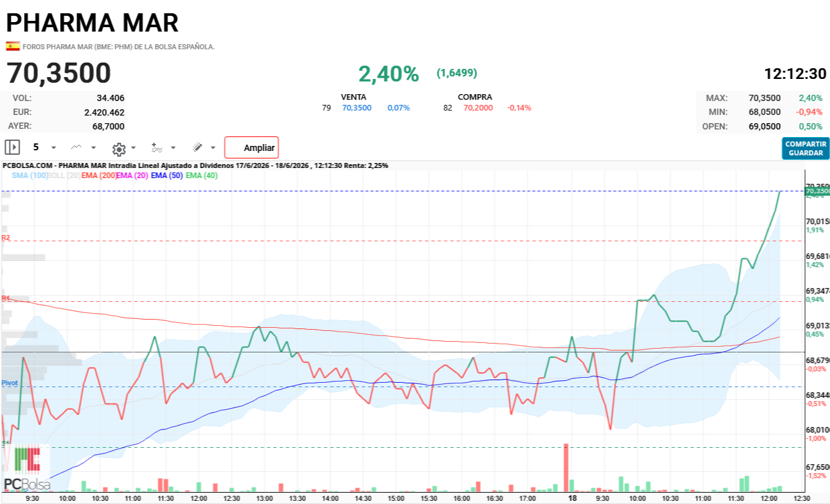Screen dimensions: 830x504
Task: Open the chart settings gear icon
Action: 118,148
